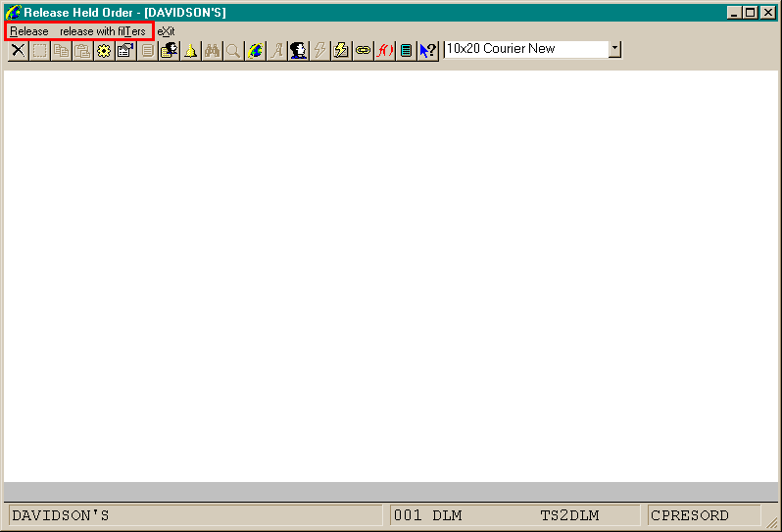
Task: Click the dashed selection rectangle icon
Action: (x=40, y=50)
